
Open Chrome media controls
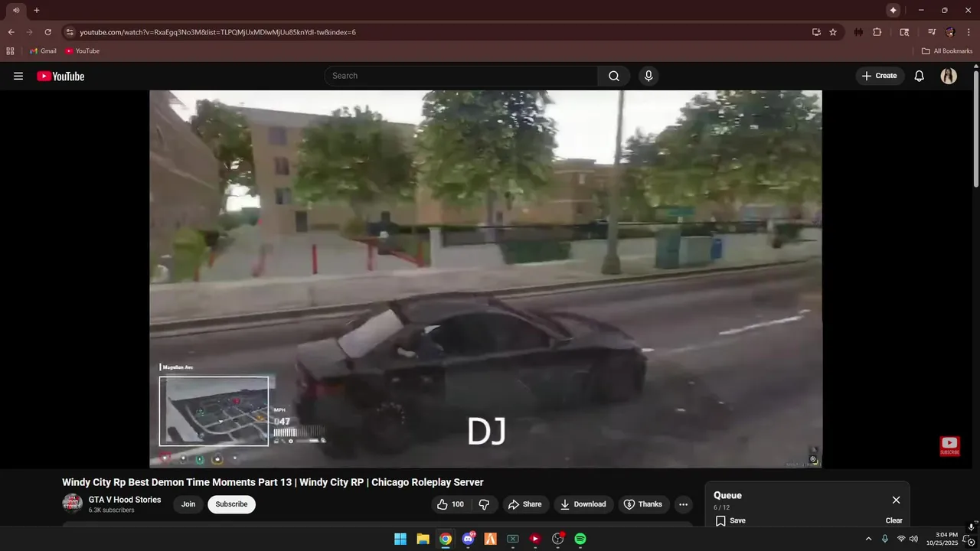932,32
